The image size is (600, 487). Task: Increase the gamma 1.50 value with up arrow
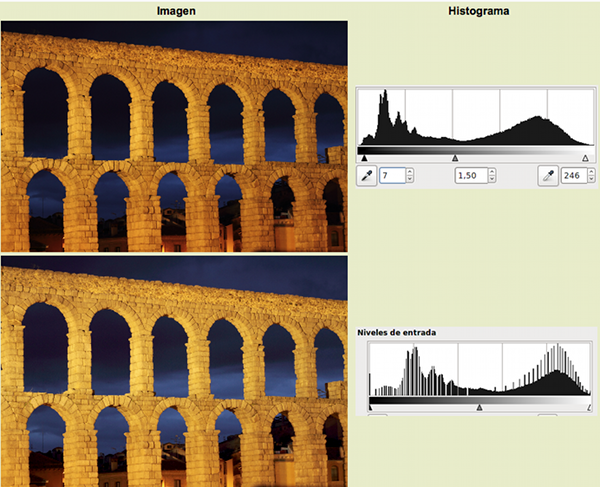pos(492,172)
